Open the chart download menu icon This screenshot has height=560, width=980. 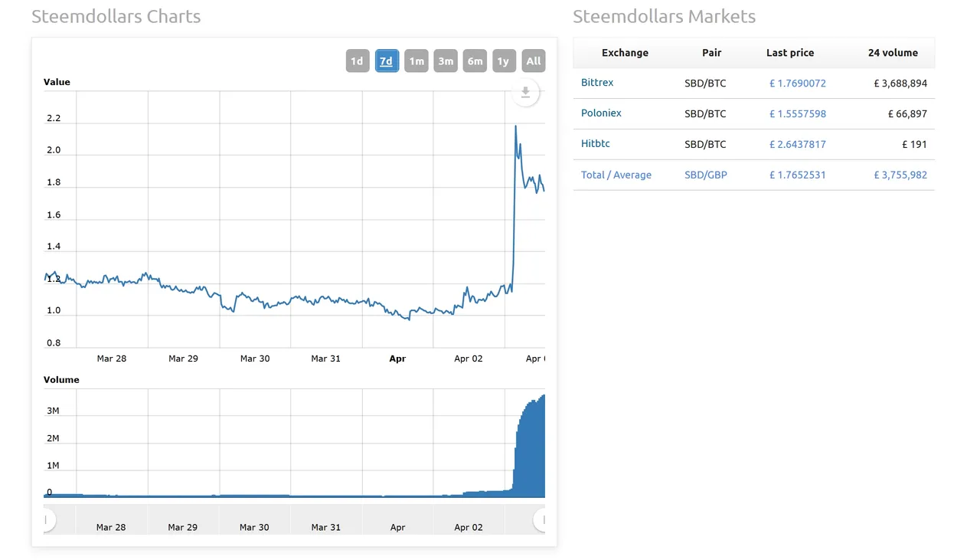click(x=525, y=93)
